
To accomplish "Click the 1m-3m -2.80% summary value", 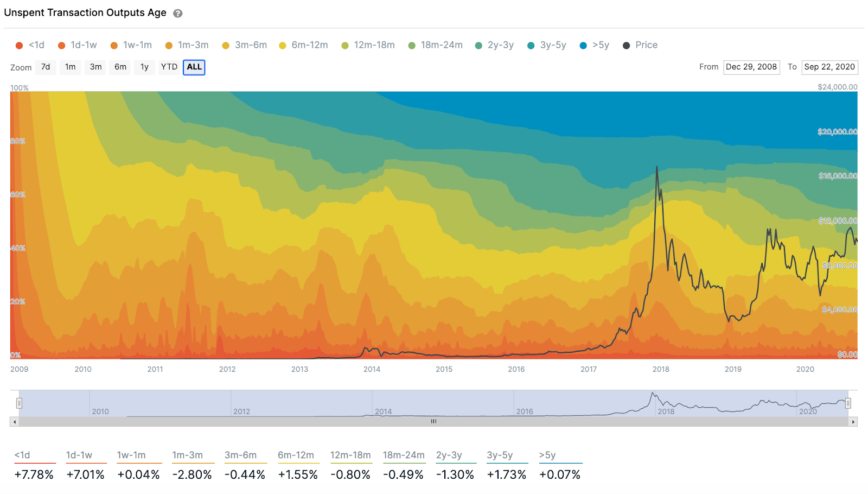I will tap(192, 475).
